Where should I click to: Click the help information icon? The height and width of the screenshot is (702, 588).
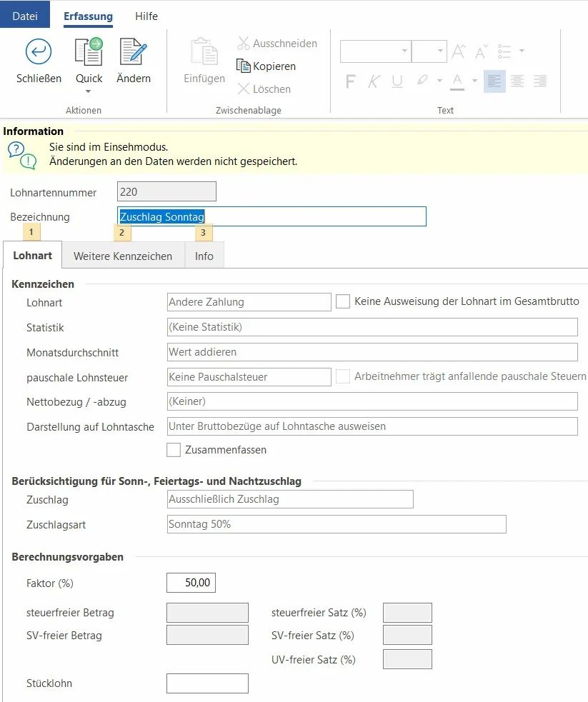pyautogui.click(x=21, y=155)
